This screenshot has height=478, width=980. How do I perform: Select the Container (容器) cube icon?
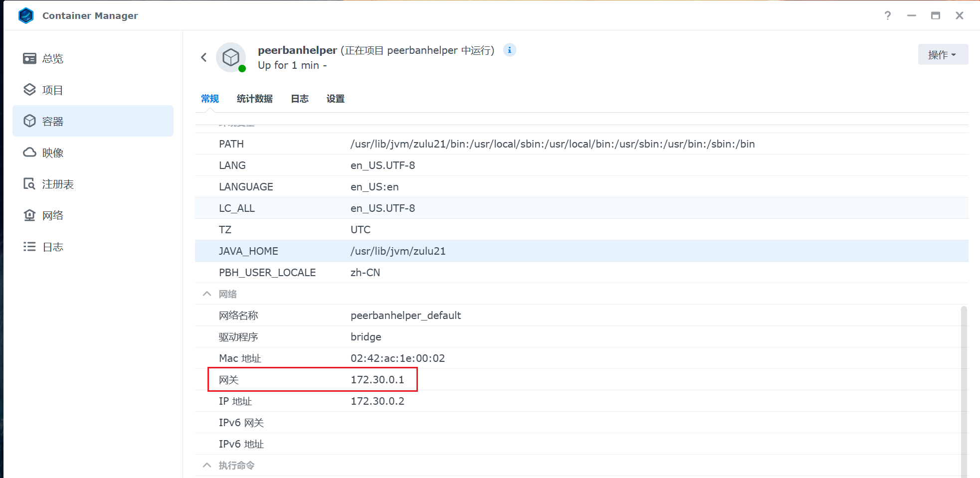pos(29,121)
